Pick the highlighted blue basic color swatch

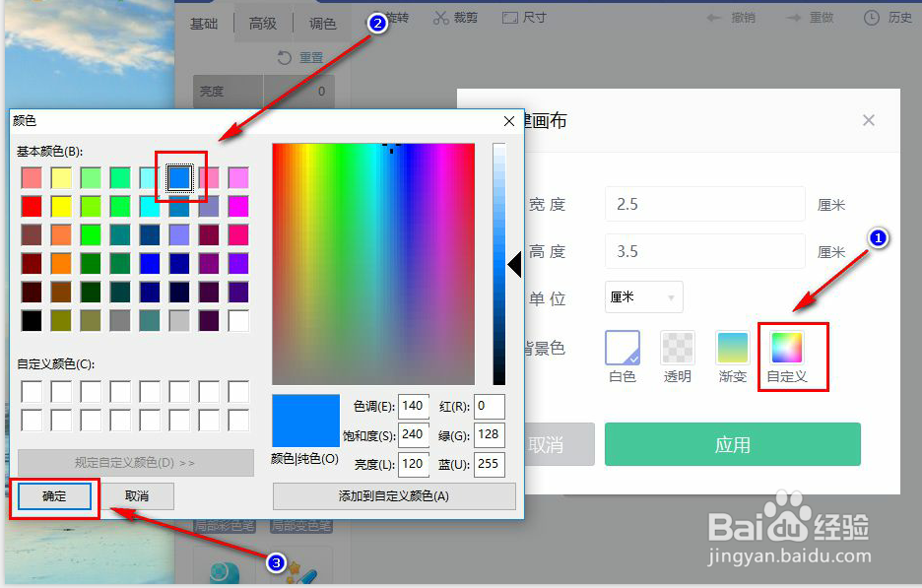[x=181, y=177]
